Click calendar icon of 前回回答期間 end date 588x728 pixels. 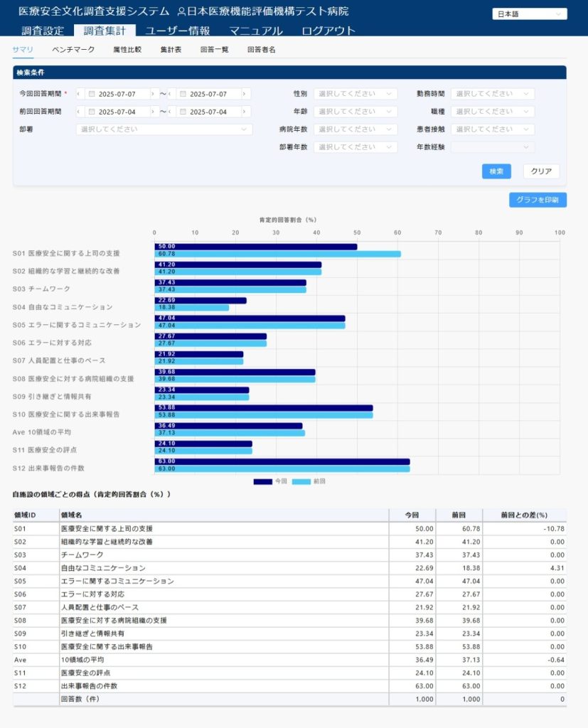(x=183, y=112)
